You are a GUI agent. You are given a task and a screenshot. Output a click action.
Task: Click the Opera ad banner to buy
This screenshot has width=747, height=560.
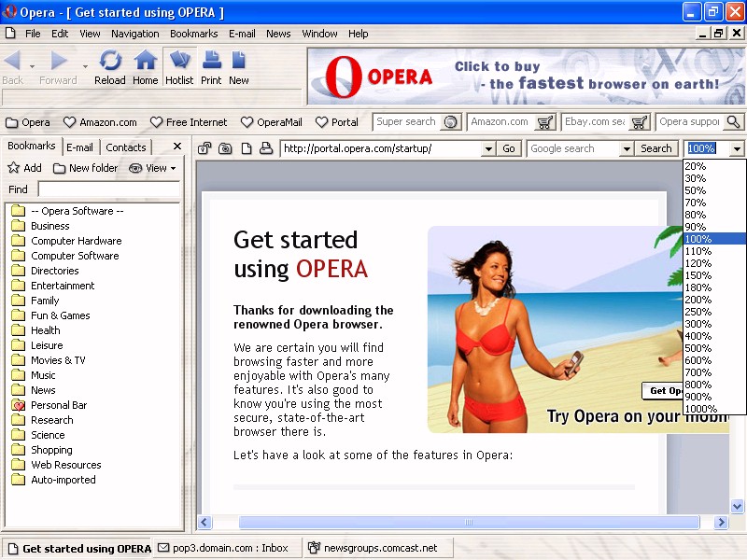526,77
